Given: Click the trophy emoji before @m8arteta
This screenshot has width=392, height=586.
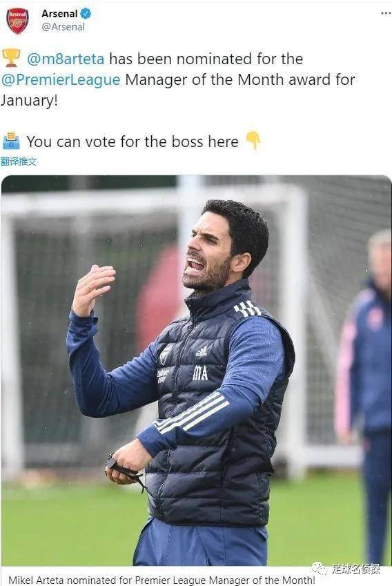Looking at the screenshot, I should [11, 58].
